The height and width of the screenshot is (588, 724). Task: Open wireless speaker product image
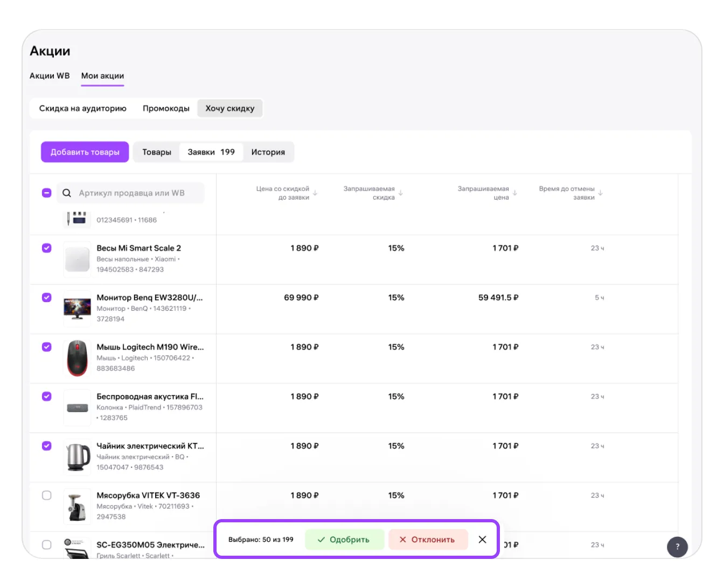77,408
